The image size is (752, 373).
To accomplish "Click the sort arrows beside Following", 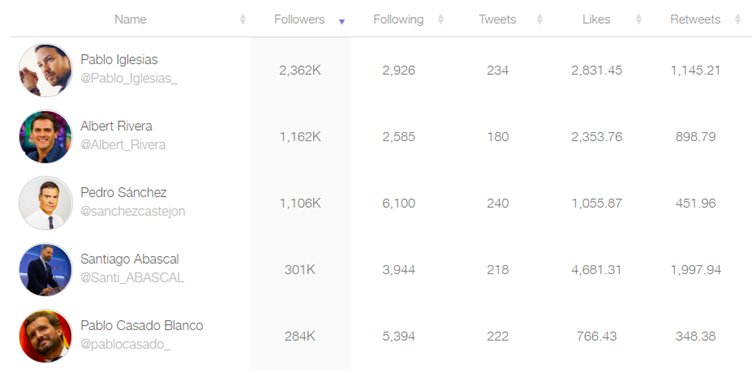I will 441,19.
